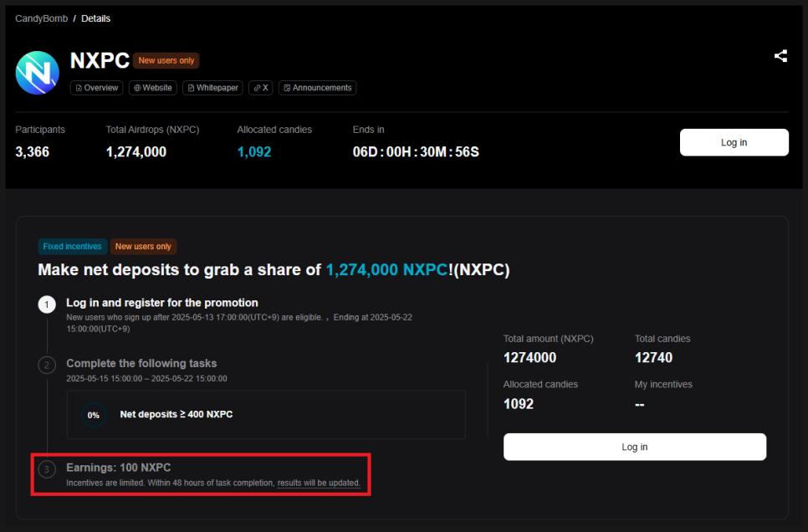Click Details breadcrumb text

(96, 18)
